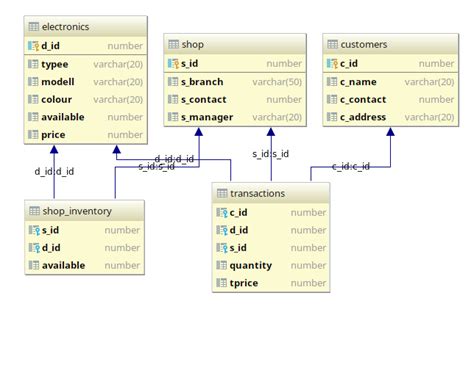
Task: Click the number type of s_contact
Action: coord(284,99)
